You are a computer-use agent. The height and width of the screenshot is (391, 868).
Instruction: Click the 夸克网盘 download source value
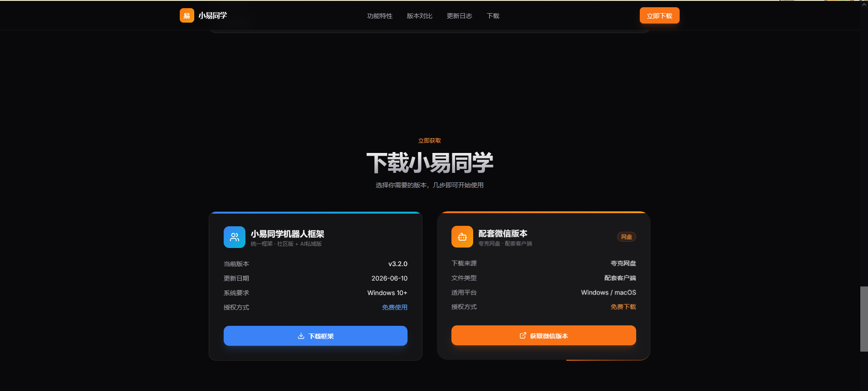coord(623,263)
